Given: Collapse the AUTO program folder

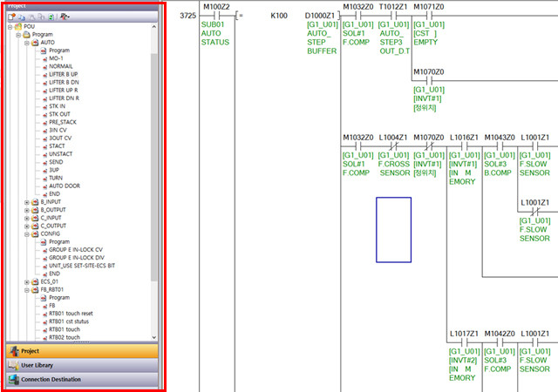Looking at the screenshot, I should coord(27,42).
